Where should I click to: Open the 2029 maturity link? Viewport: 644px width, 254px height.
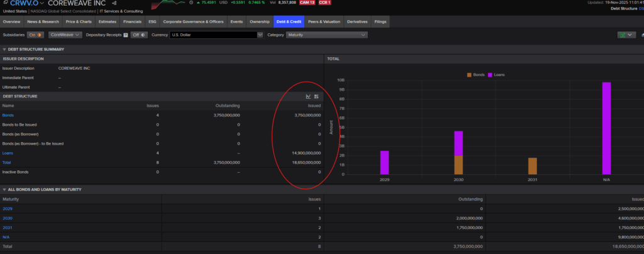pyautogui.click(x=8, y=209)
